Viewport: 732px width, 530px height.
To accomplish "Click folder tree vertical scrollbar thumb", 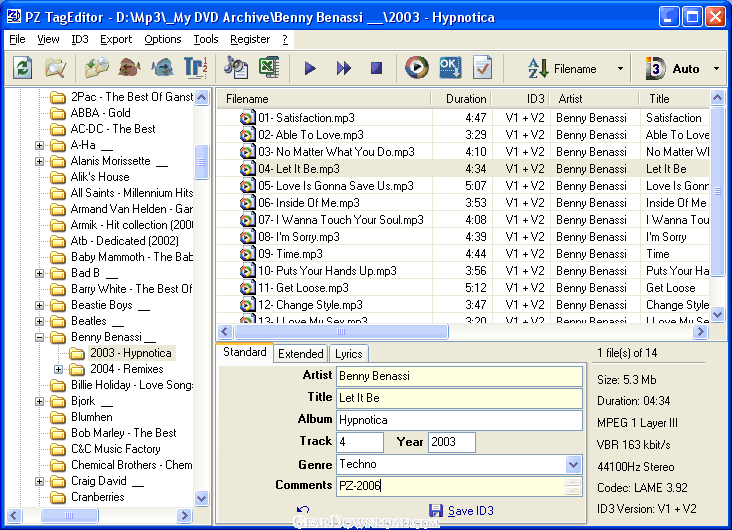I will (x=202, y=162).
